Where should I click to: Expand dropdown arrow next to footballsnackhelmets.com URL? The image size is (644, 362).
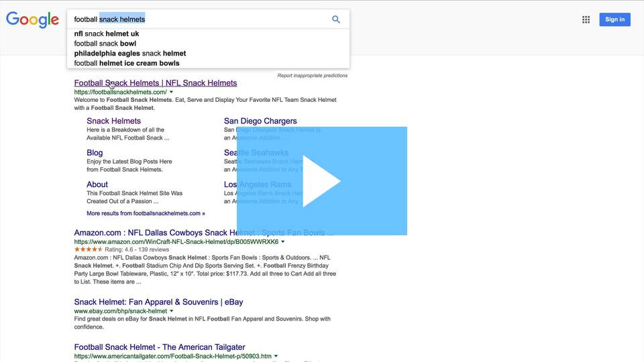point(171,92)
